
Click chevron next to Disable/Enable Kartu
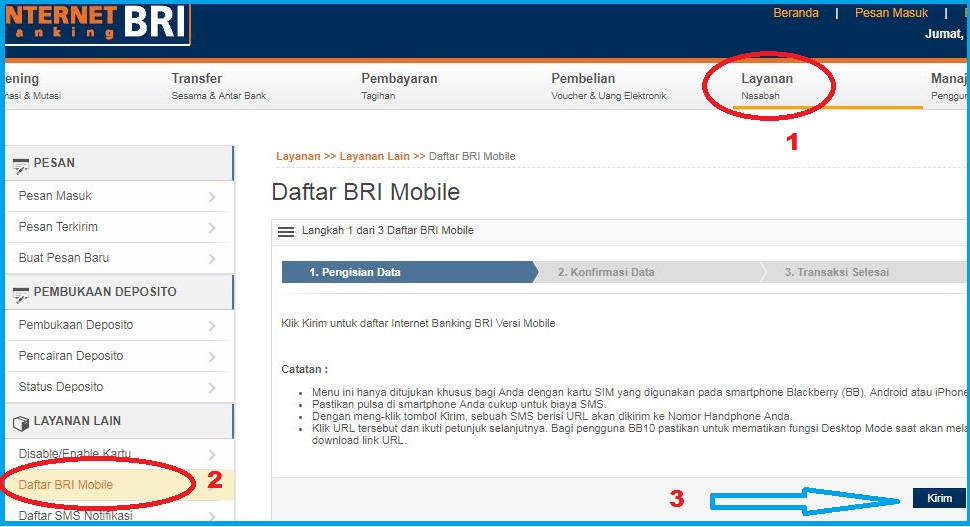(x=212, y=455)
